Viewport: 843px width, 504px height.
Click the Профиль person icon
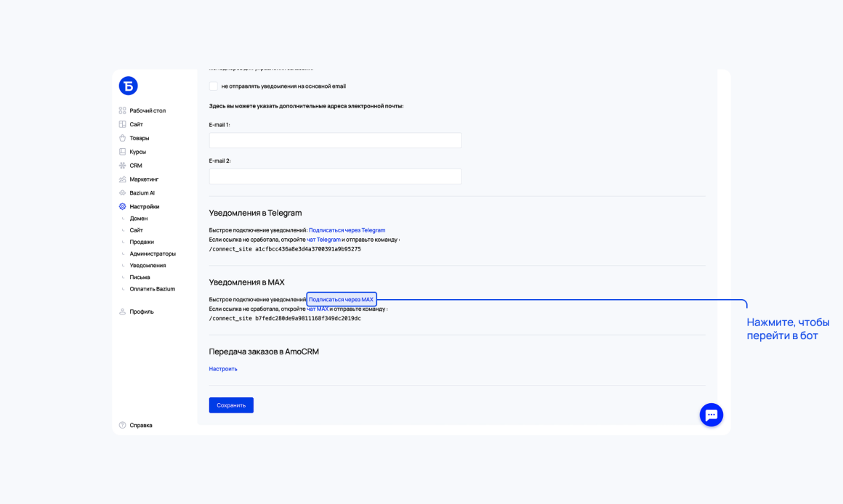(123, 312)
